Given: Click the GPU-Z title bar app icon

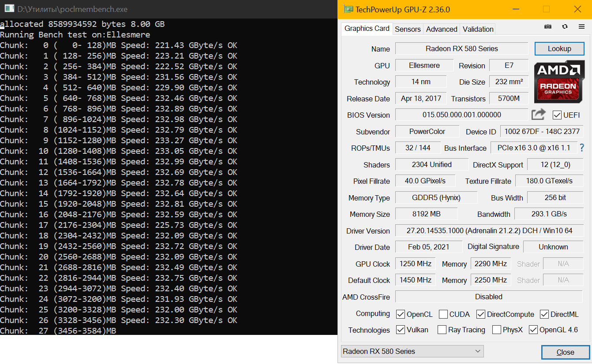Looking at the screenshot, I should pos(348,9).
